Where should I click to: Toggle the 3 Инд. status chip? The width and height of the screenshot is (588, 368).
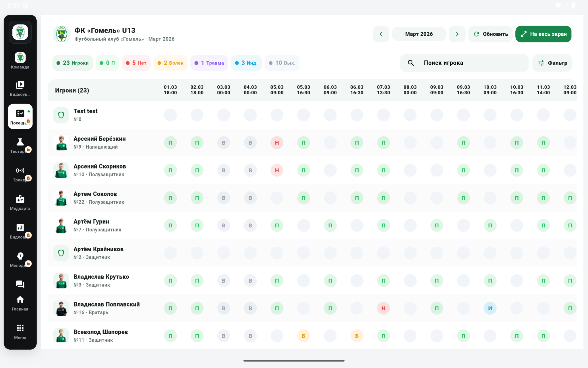246,63
